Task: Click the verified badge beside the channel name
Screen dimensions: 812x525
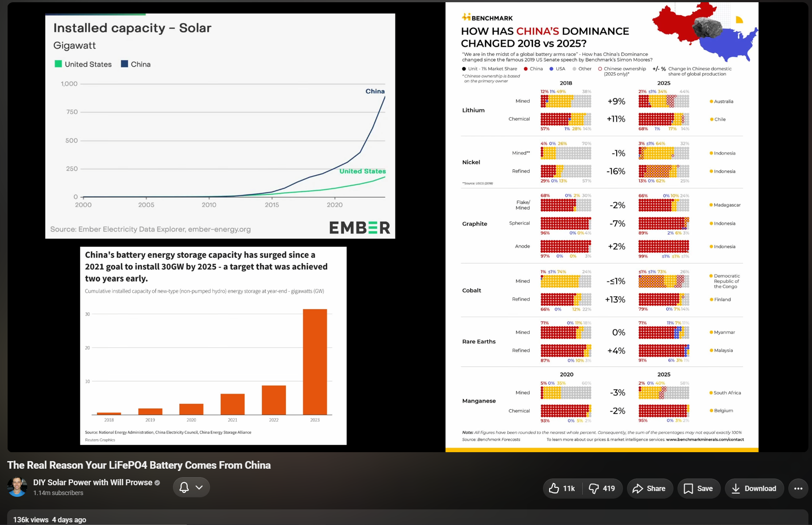Action: coord(157,483)
